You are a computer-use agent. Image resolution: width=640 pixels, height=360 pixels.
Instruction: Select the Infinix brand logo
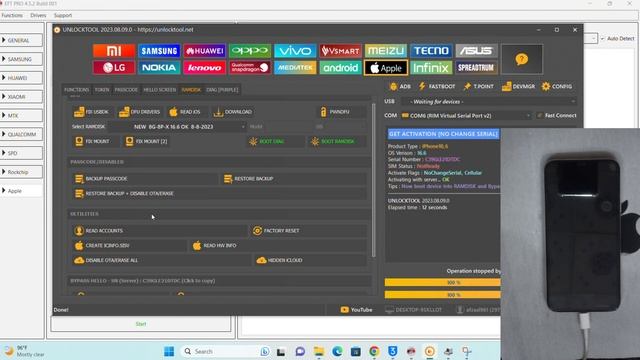[x=431, y=68]
